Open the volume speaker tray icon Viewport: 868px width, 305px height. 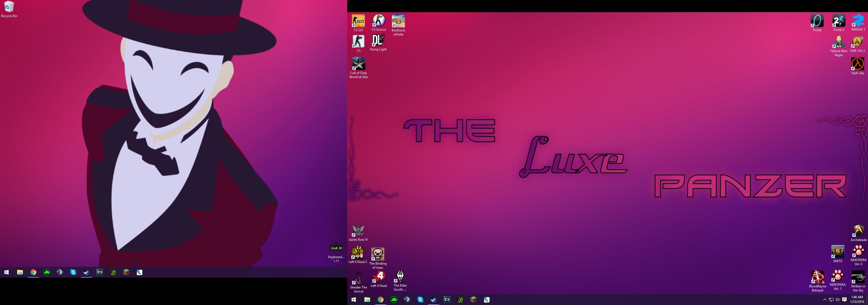(x=838, y=300)
